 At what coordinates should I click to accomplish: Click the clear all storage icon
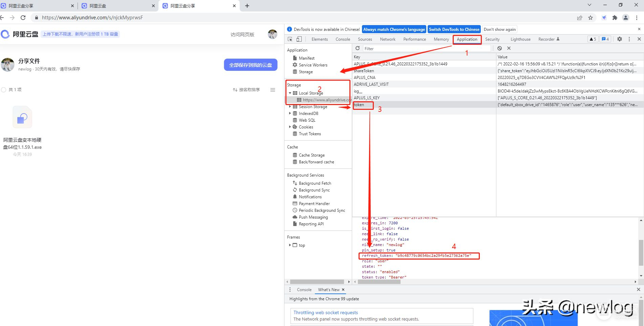point(499,48)
